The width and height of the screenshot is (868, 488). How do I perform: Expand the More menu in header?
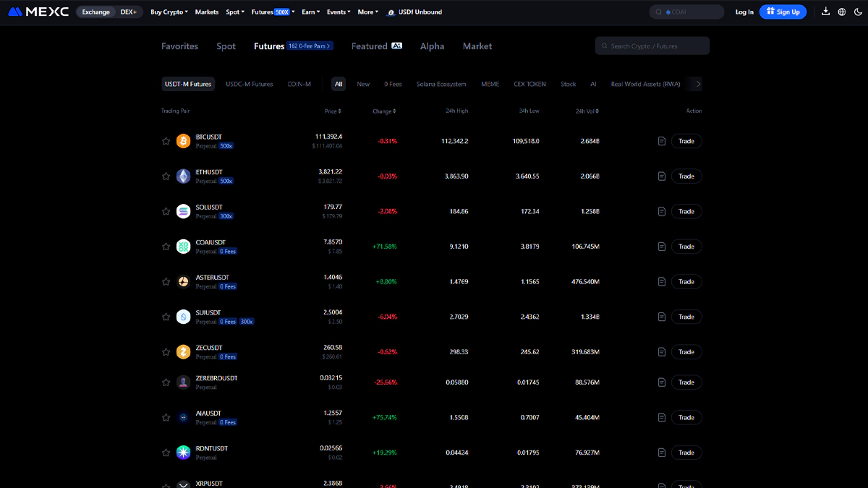(x=367, y=12)
